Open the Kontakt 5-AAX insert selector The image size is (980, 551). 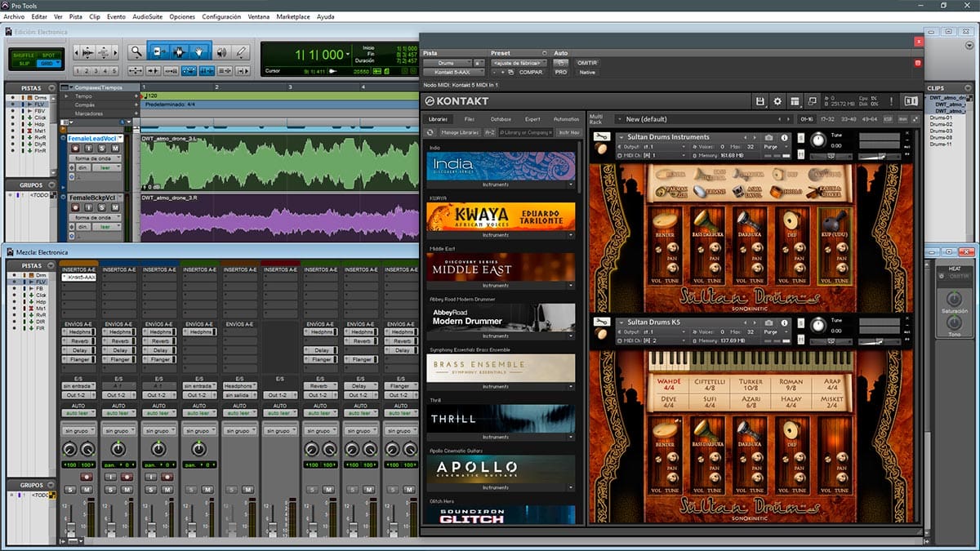pyautogui.click(x=454, y=72)
